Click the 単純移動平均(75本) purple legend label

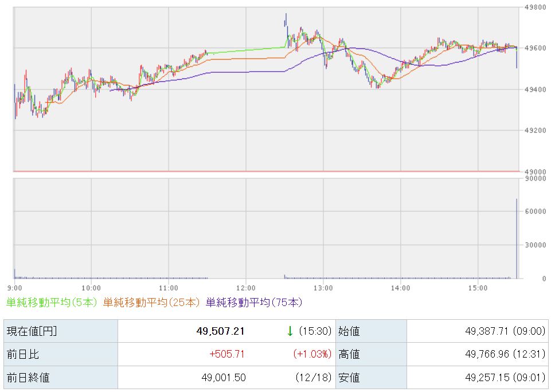tap(253, 302)
